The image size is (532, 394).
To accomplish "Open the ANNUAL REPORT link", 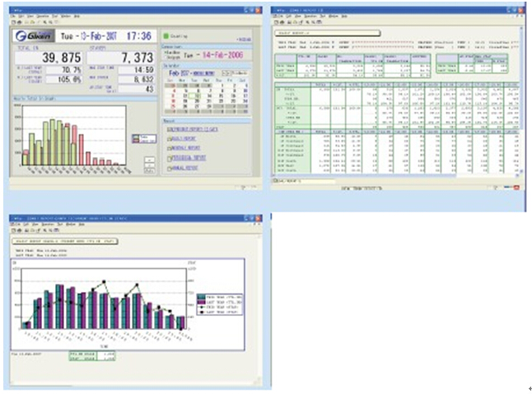I will pyautogui.click(x=185, y=168).
